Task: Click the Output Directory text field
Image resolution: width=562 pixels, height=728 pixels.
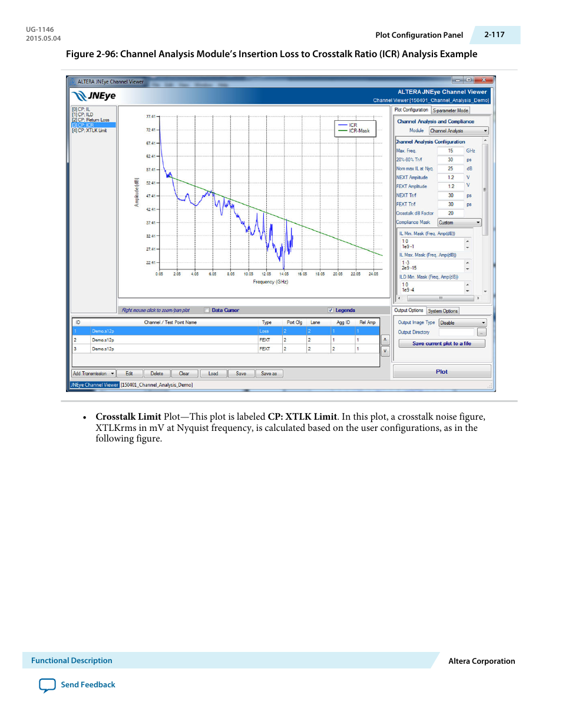Action: tap(457, 332)
